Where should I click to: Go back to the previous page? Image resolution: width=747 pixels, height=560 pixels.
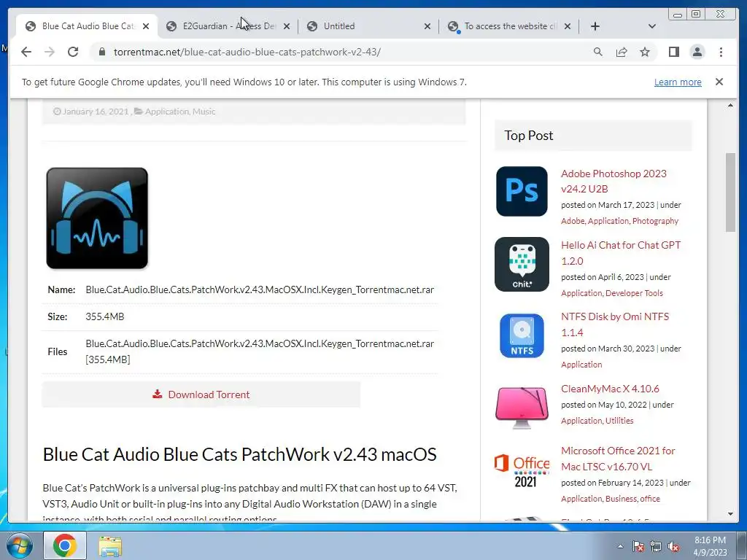coord(26,52)
